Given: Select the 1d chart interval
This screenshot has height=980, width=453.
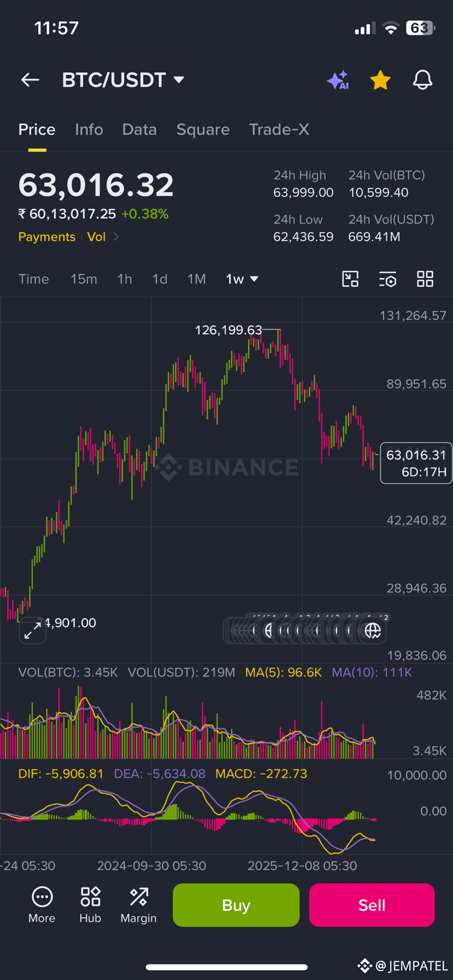Looking at the screenshot, I should click(160, 279).
